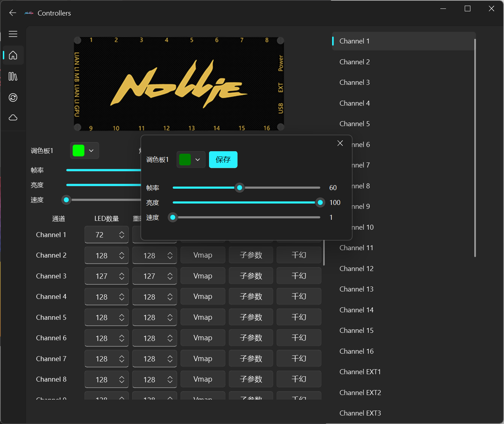Select Channel 2 in the right list

(403, 62)
